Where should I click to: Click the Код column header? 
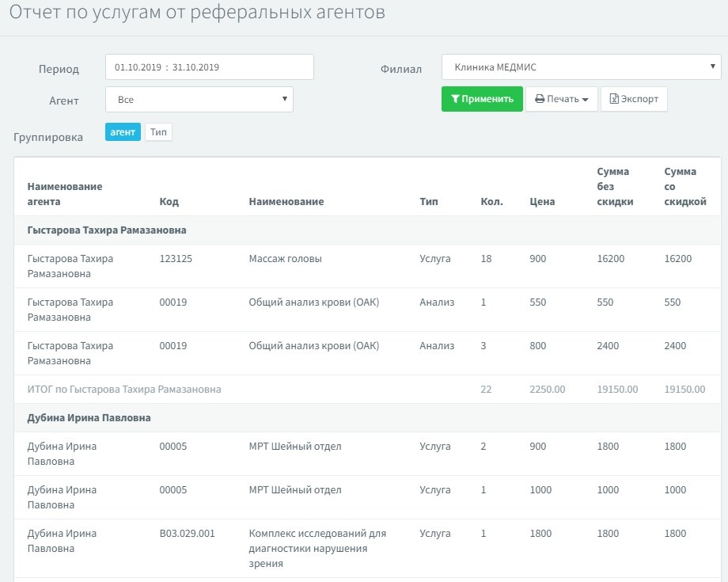tap(169, 202)
